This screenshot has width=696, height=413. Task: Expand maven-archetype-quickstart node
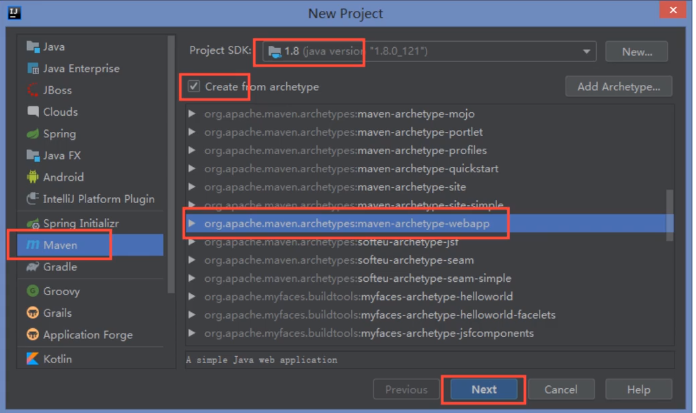pyautogui.click(x=192, y=168)
